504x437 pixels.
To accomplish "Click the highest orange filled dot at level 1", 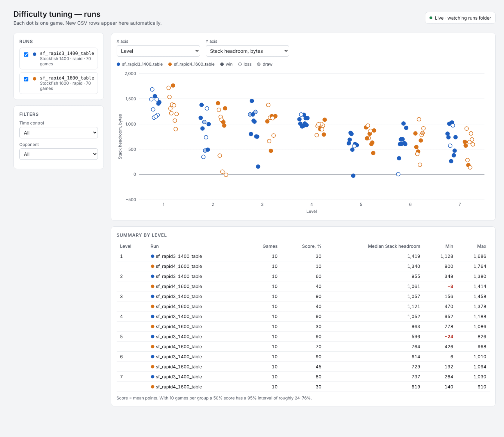I will pos(173,86).
